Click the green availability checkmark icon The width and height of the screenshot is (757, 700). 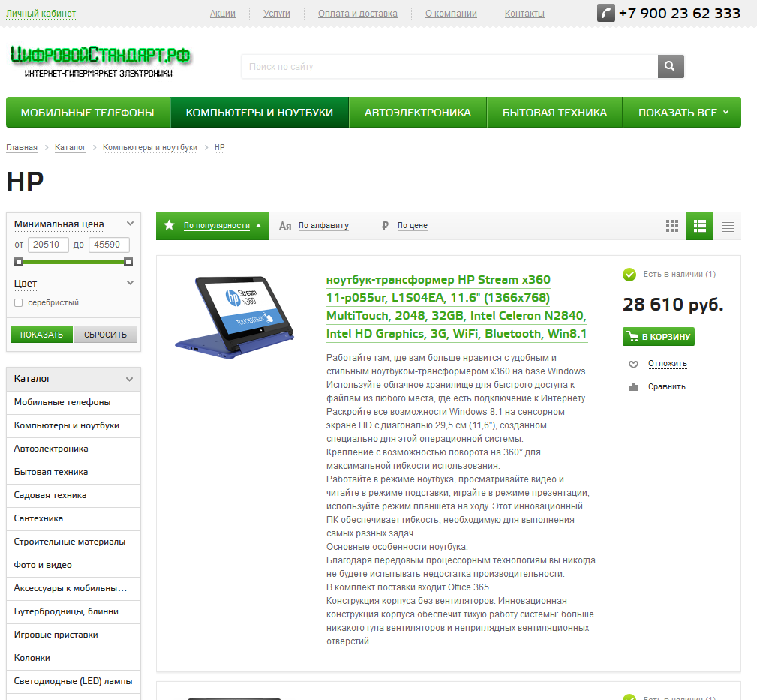629,274
